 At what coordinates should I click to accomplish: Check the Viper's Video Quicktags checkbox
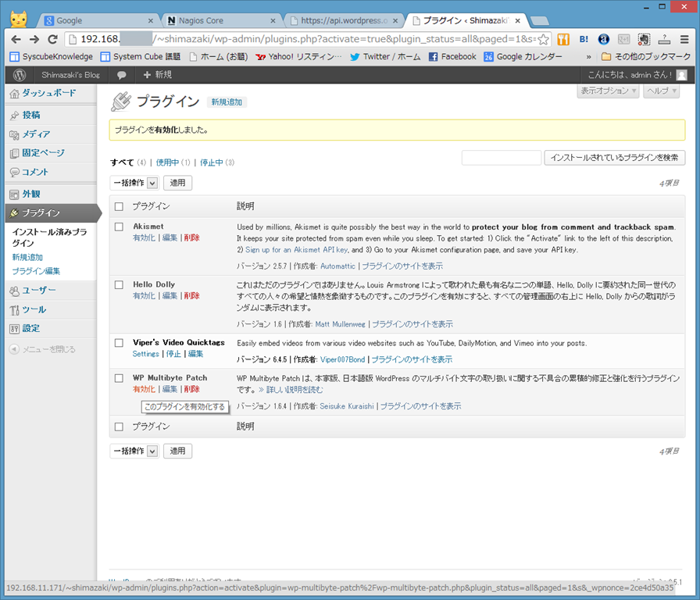point(119,343)
